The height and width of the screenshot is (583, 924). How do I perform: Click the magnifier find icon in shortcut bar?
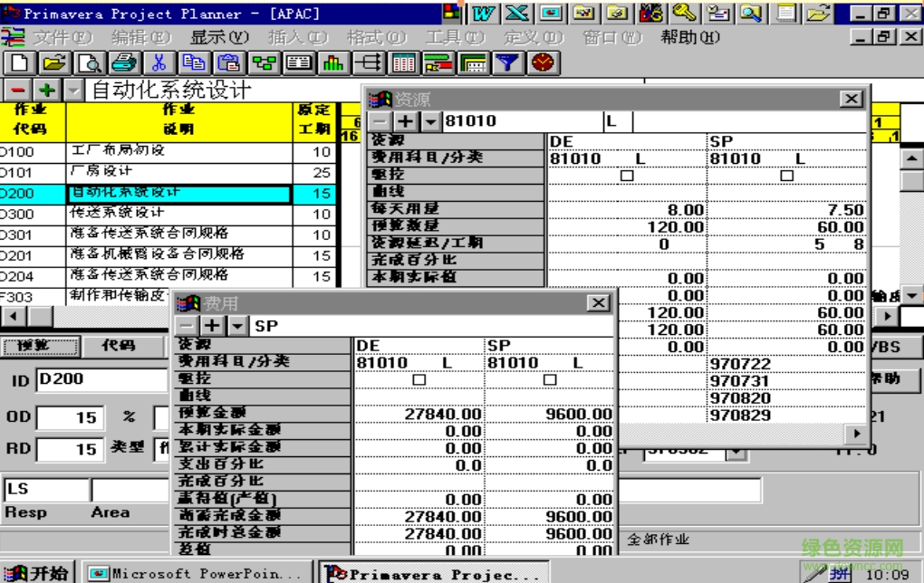(x=751, y=13)
